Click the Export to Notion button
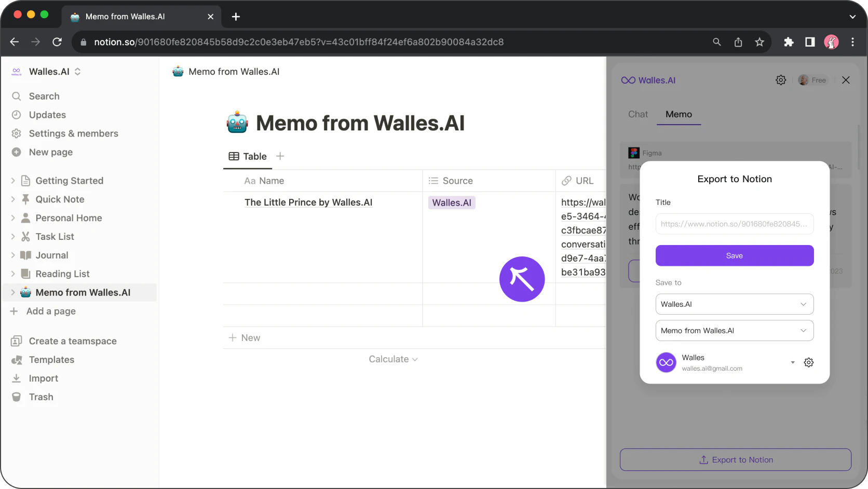 tap(735, 459)
